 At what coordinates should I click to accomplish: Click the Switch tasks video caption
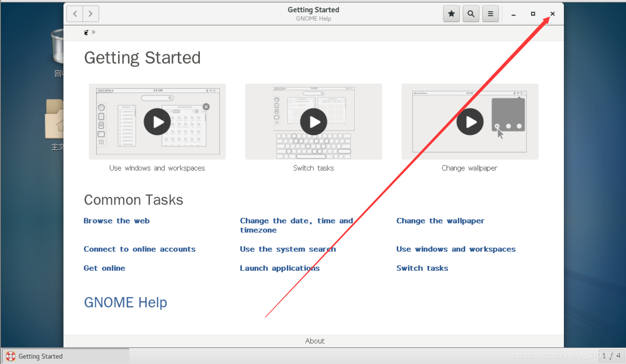(x=314, y=168)
